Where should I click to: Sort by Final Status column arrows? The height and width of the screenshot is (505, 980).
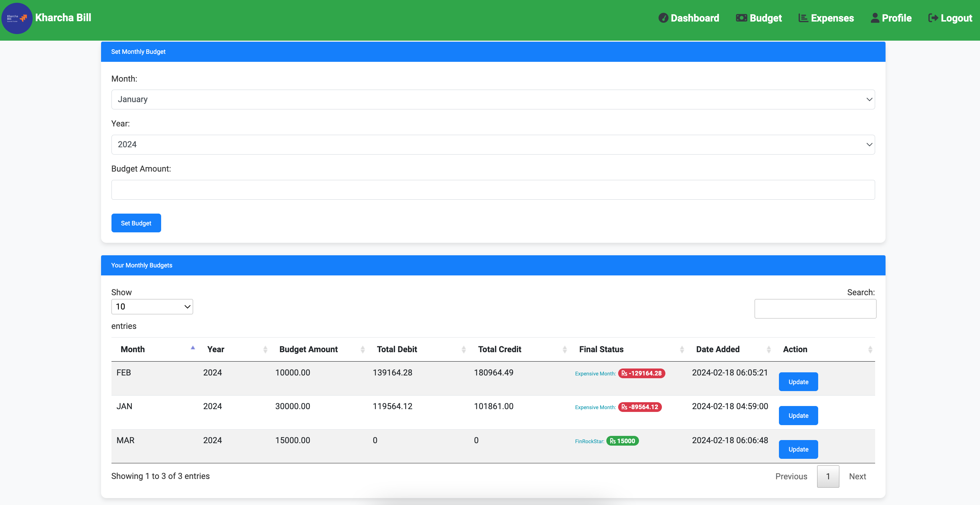[x=682, y=349]
